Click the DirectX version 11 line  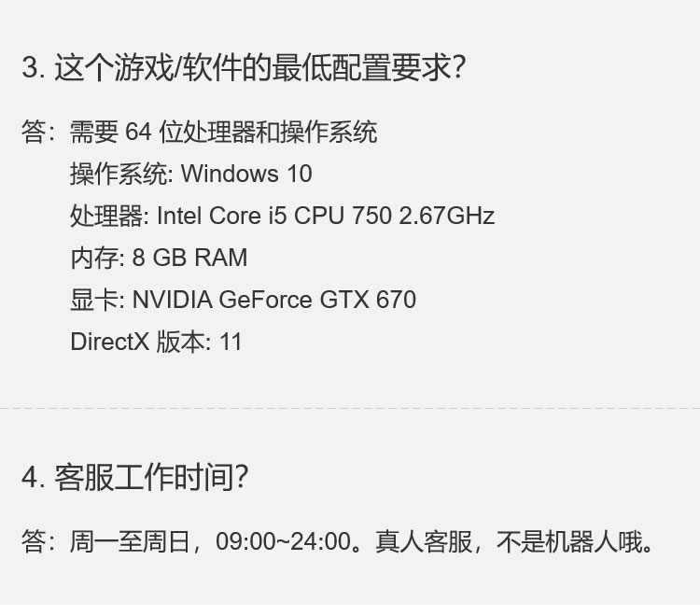156,342
